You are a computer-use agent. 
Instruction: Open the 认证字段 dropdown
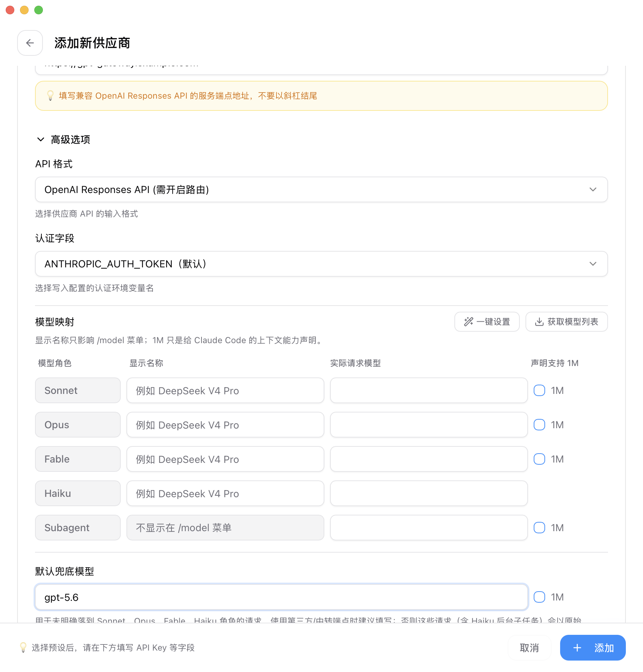point(321,264)
